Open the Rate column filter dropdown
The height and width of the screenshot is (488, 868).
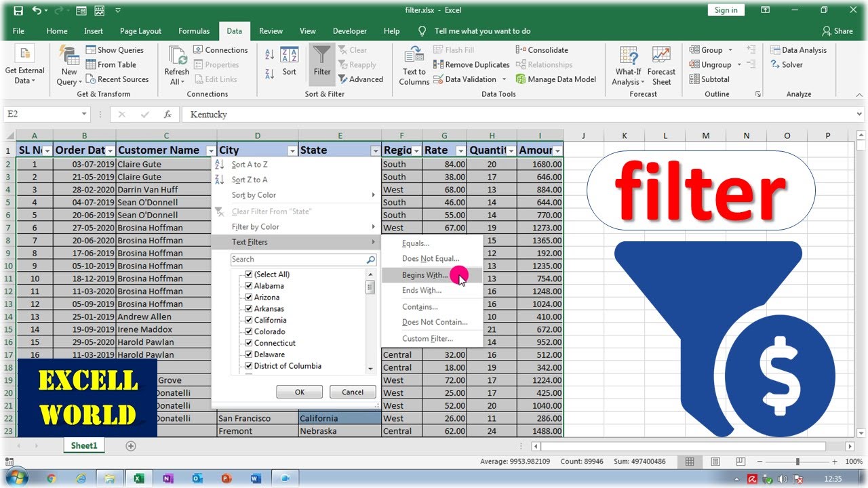point(460,150)
